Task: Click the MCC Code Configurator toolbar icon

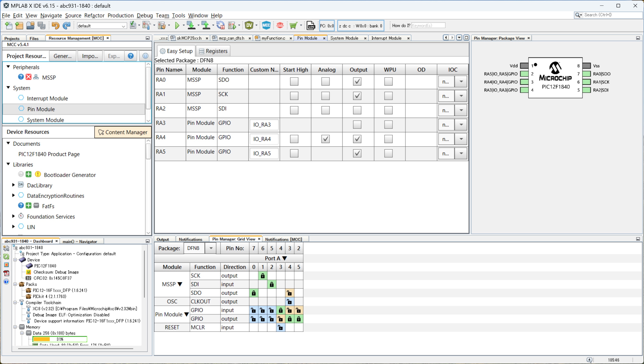Action: pos(266,25)
